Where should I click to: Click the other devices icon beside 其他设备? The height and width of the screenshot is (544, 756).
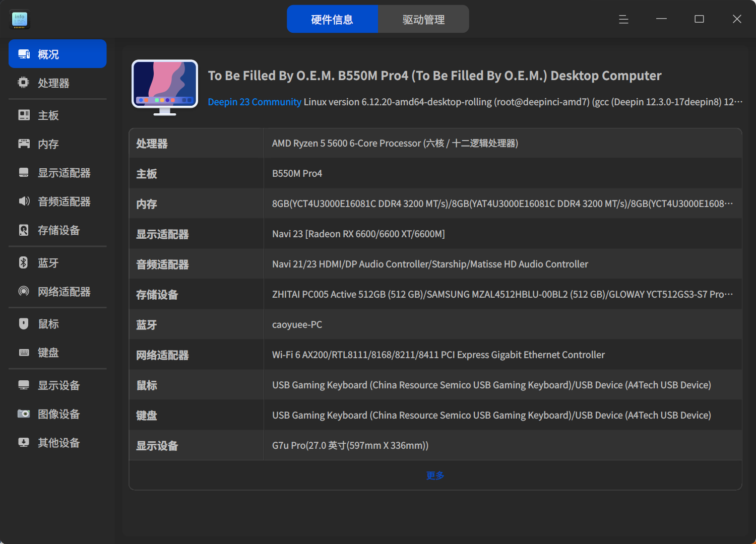click(x=24, y=442)
